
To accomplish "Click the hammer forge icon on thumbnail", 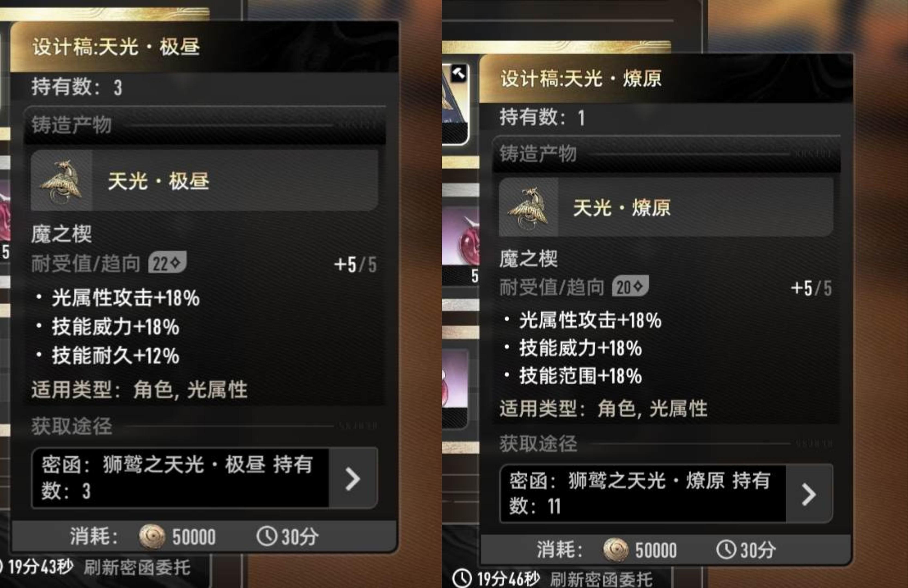I will pyautogui.click(x=458, y=73).
